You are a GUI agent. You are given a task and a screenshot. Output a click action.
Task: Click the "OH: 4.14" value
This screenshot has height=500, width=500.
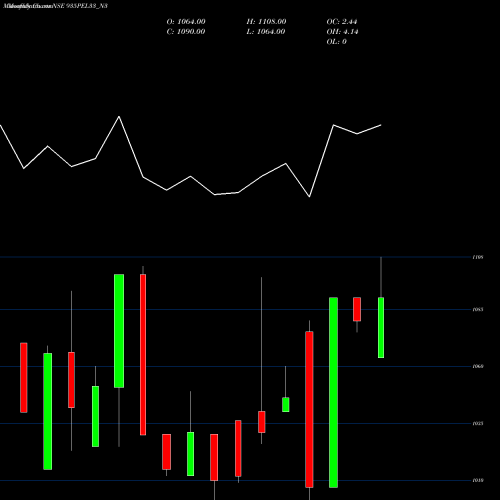[x=342, y=32]
